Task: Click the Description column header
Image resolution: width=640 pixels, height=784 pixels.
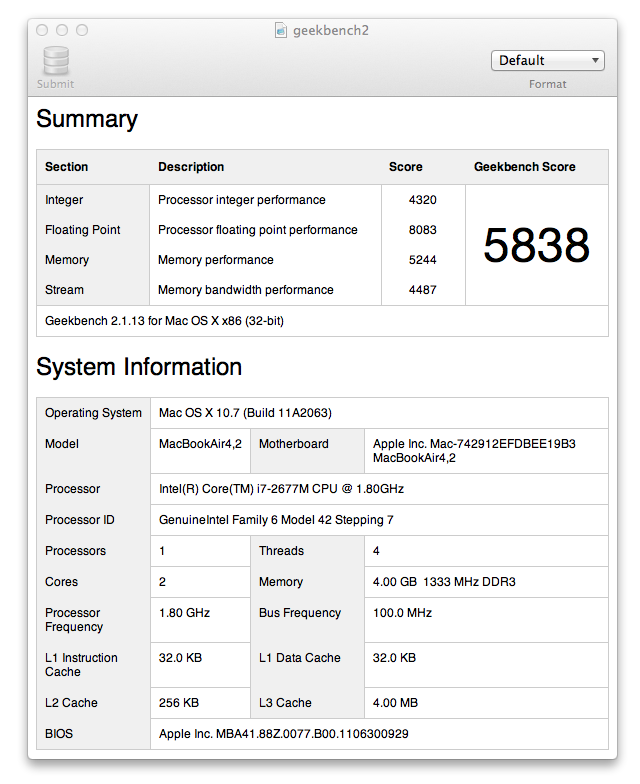Action: (191, 167)
